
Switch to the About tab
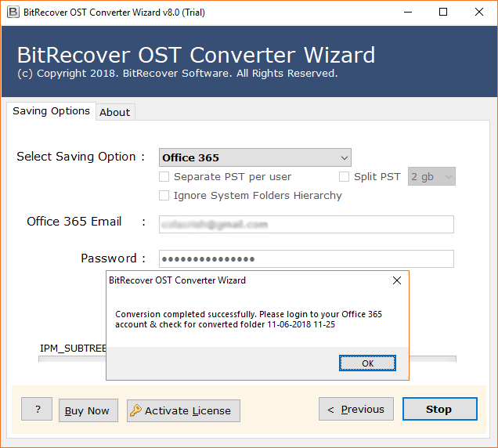(x=115, y=112)
